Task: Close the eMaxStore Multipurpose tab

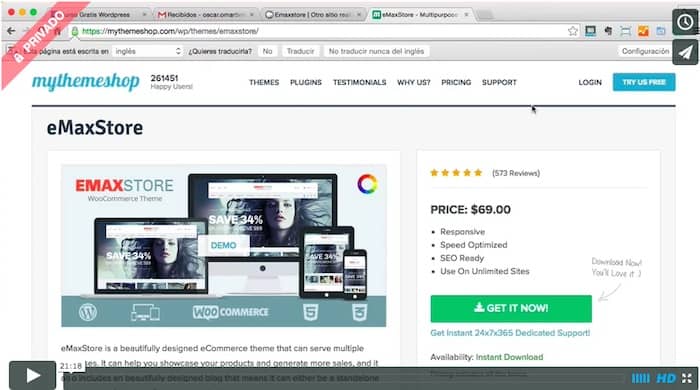Action: point(466,15)
